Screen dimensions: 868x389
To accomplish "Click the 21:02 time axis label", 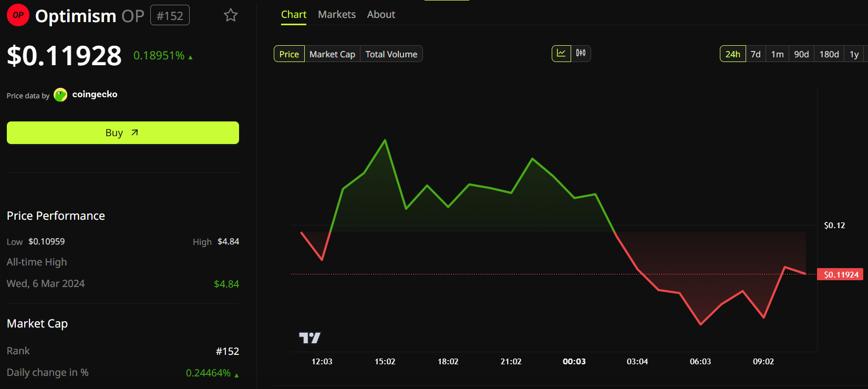I will 511,361.
